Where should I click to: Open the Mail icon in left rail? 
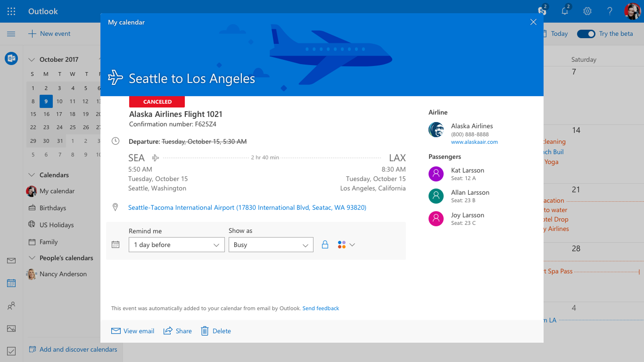coord(11,261)
